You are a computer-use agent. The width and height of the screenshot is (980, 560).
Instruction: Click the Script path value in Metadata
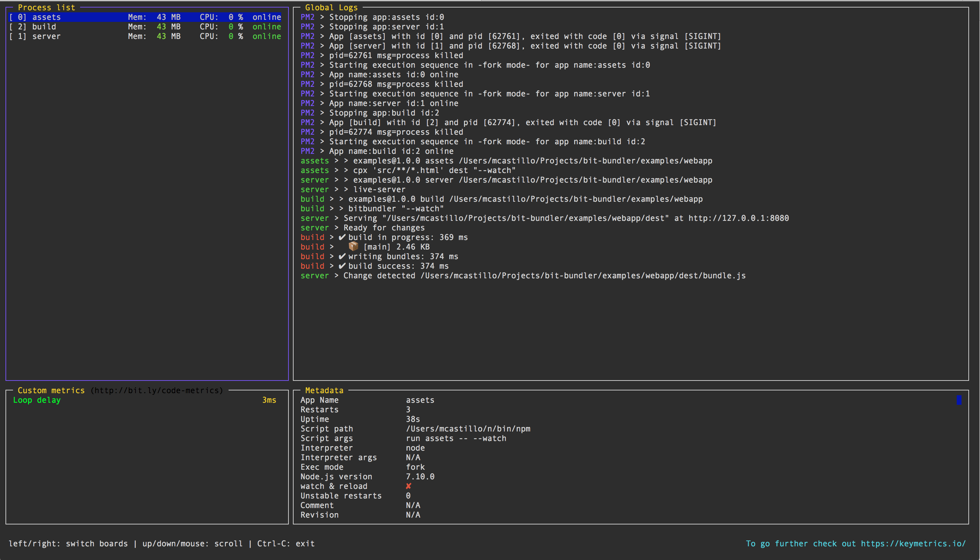pos(468,428)
